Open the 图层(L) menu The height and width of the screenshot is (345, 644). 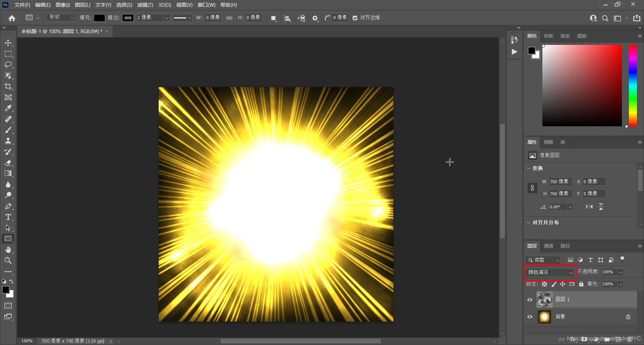tap(83, 5)
